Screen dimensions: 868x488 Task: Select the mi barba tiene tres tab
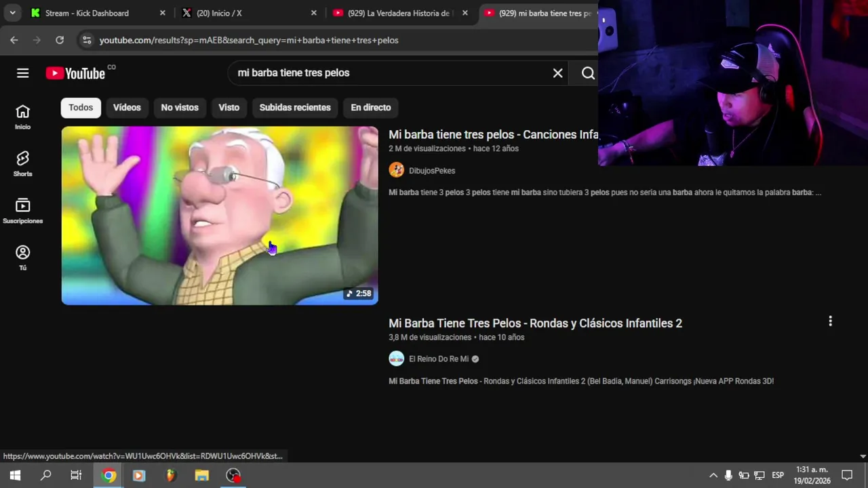point(540,13)
